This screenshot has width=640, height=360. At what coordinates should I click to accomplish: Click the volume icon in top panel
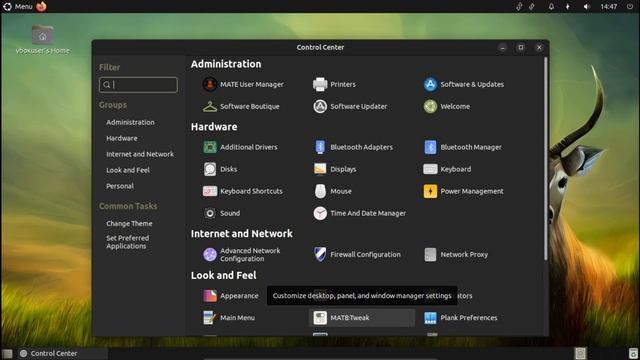[587, 7]
